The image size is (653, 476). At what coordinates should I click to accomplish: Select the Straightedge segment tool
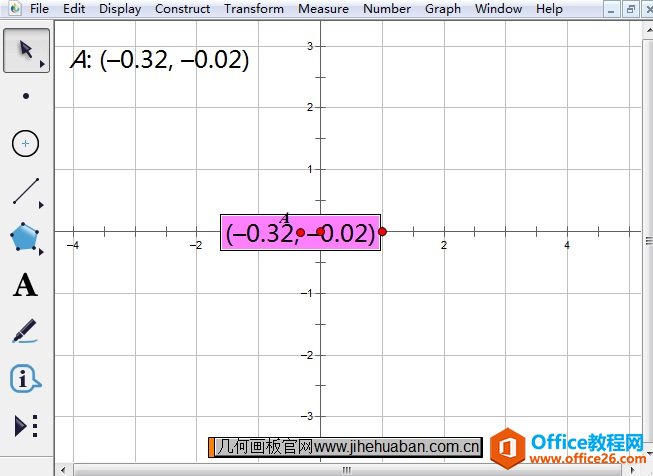(26, 191)
